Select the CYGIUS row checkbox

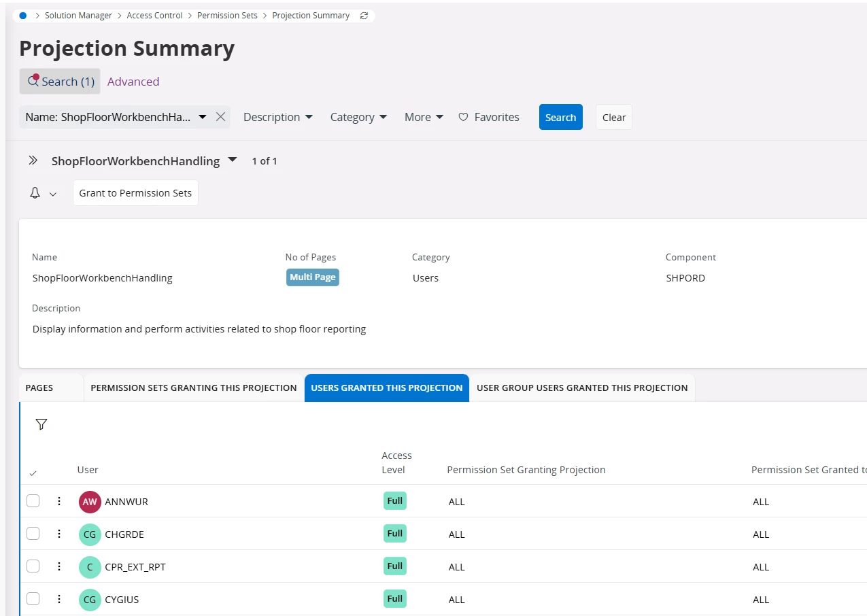click(33, 599)
